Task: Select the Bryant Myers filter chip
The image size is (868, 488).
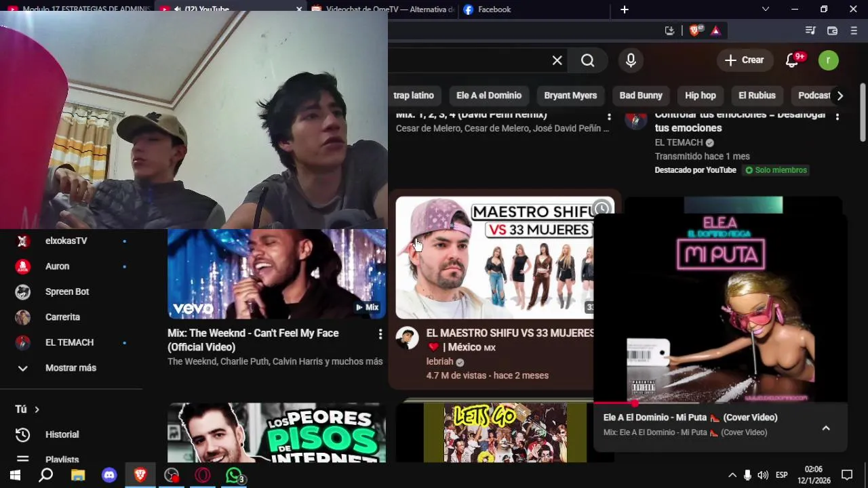Action: [570, 96]
